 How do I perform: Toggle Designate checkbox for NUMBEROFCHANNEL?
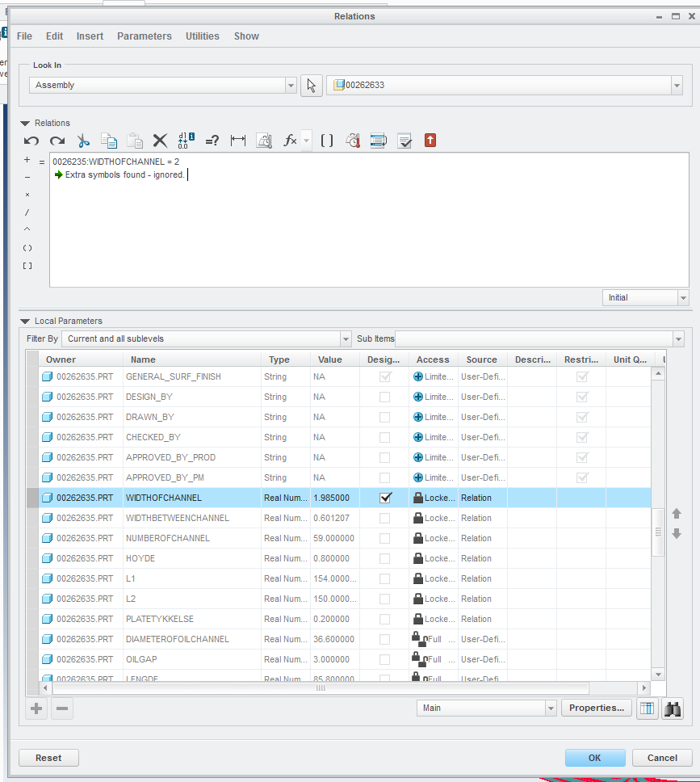coord(385,538)
